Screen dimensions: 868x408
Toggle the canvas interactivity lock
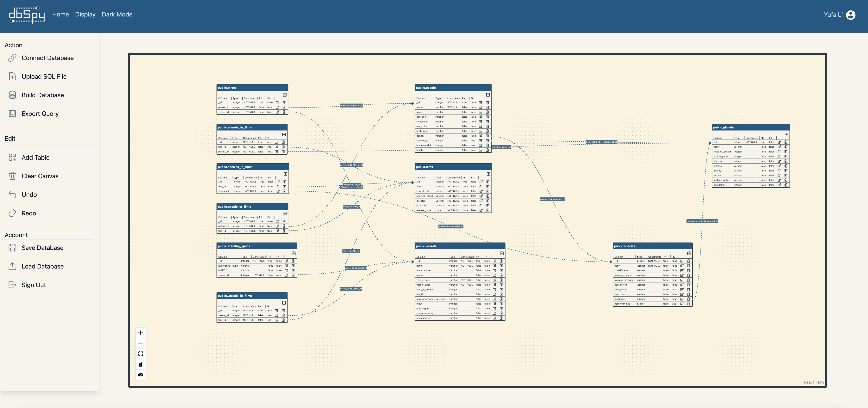tap(140, 364)
